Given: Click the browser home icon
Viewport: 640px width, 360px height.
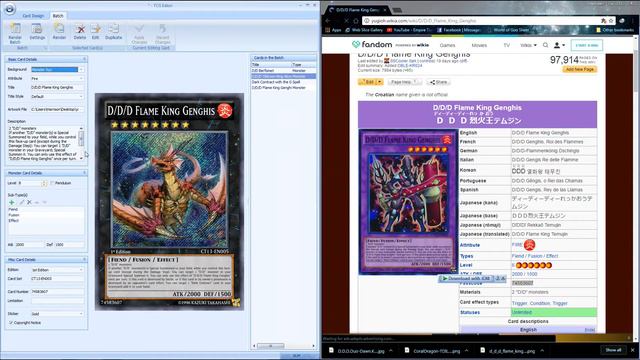Looking at the screenshot, I should coord(356,21).
